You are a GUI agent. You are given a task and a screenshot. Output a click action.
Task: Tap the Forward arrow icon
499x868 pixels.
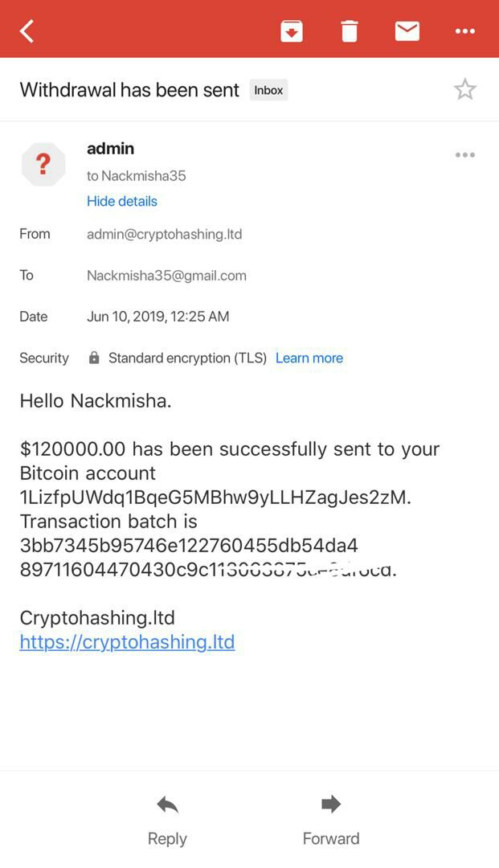click(331, 804)
